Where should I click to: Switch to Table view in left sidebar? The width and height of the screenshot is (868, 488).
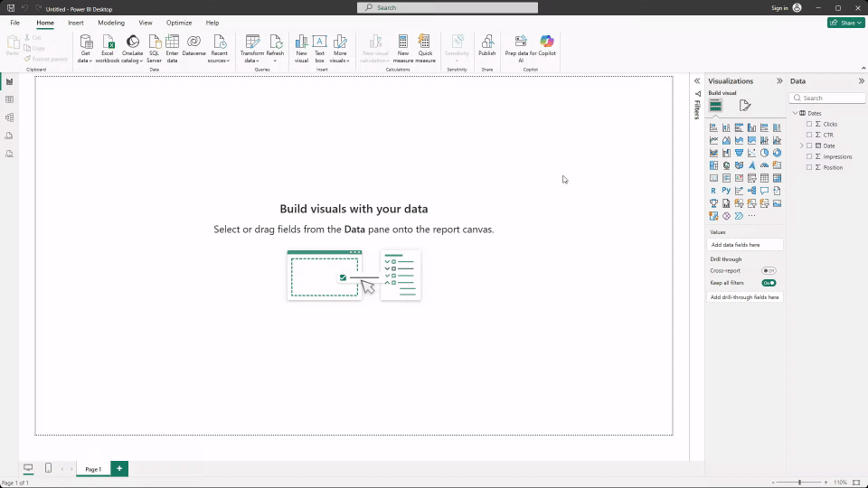[9, 99]
